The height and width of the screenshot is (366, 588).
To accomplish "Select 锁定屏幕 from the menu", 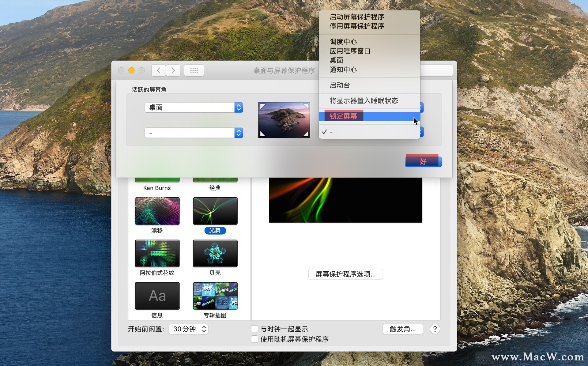I will (344, 116).
